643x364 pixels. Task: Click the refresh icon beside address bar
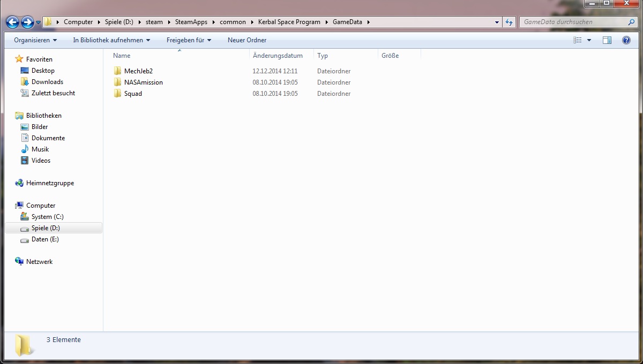coord(509,22)
